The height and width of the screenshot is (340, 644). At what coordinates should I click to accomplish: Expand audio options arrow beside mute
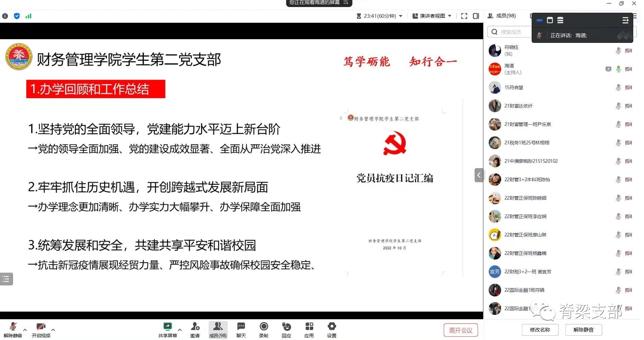[25, 330]
